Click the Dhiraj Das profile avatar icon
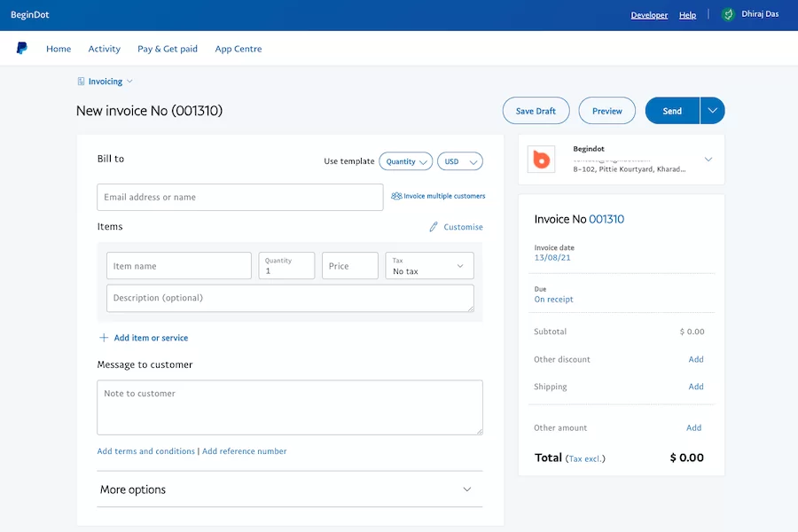The height and width of the screenshot is (532, 798). 729,14
